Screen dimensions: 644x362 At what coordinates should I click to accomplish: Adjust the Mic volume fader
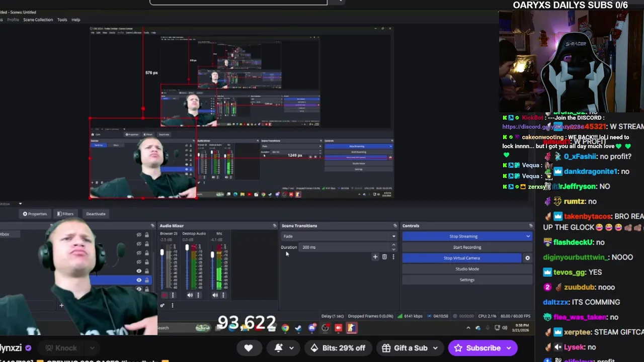(x=212, y=255)
